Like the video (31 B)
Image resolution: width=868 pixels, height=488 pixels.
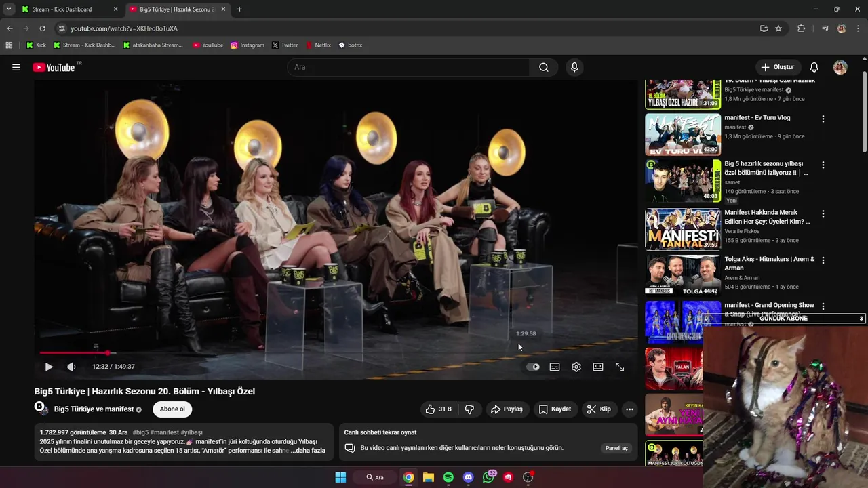coord(438,409)
